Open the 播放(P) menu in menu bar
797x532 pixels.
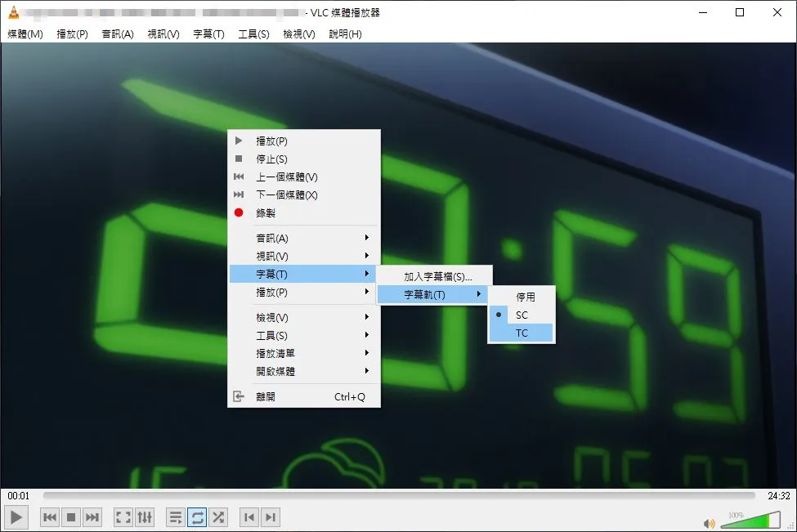[72, 34]
